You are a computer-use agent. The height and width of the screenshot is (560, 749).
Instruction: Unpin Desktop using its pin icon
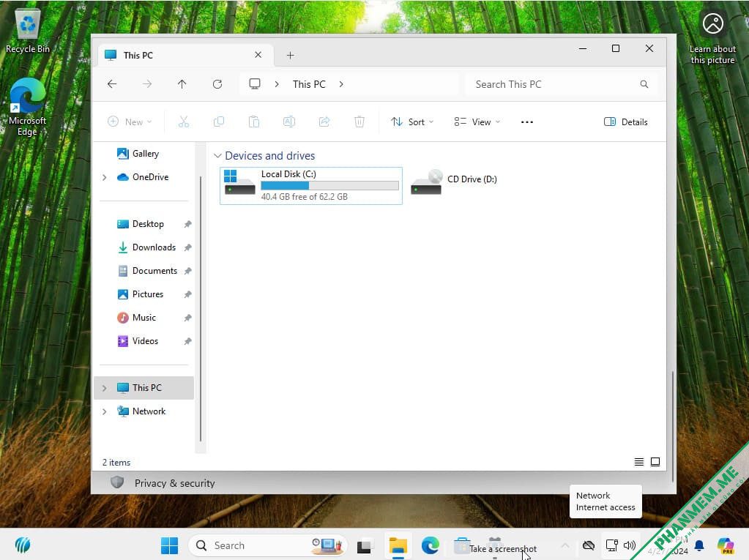tap(187, 224)
